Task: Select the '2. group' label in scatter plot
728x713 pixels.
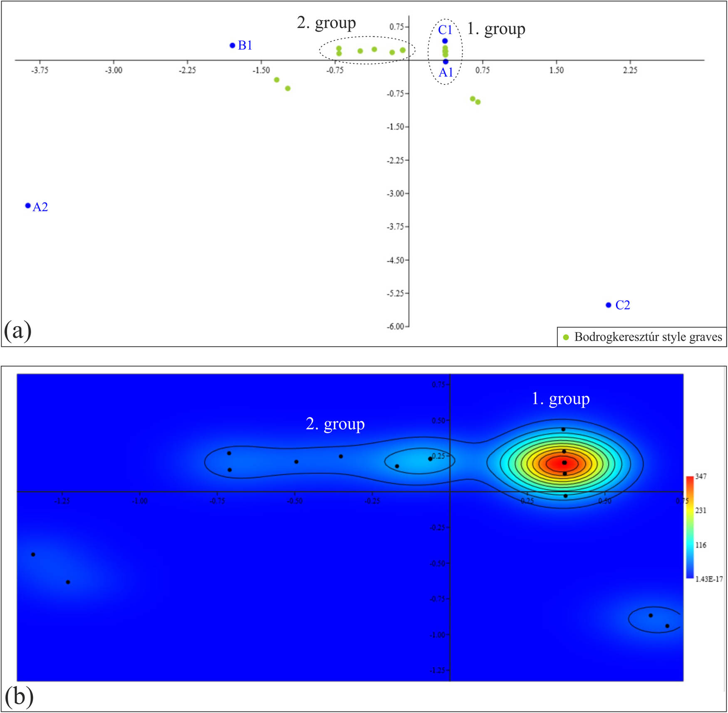Action: (326, 23)
